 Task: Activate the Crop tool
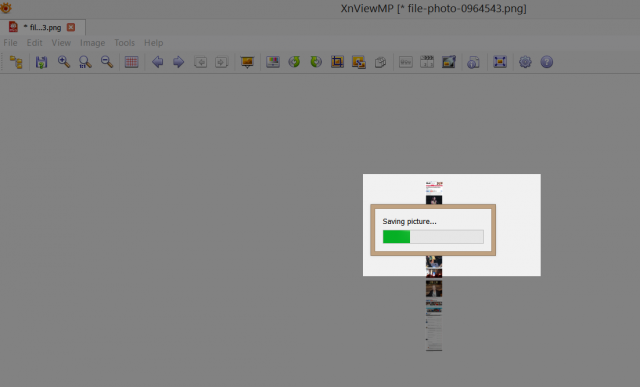(337, 62)
